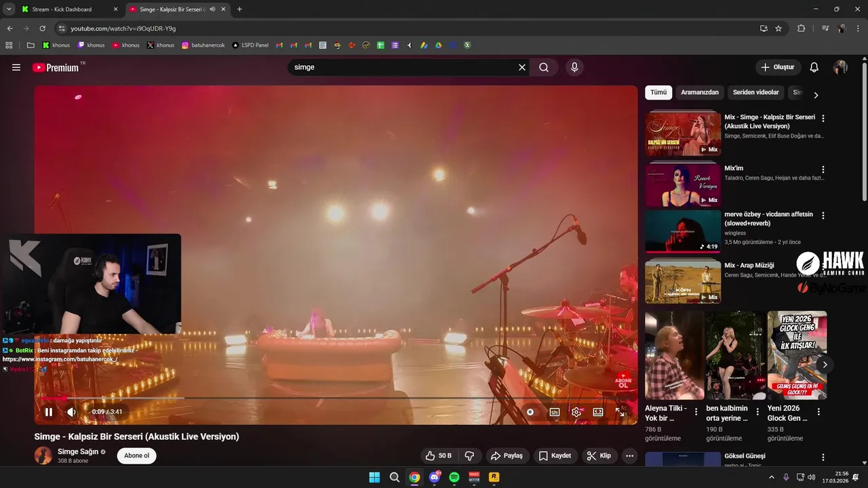Image resolution: width=868 pixels, height=488 pixels.
Task: Open more actions below the video
Action: 630,455
